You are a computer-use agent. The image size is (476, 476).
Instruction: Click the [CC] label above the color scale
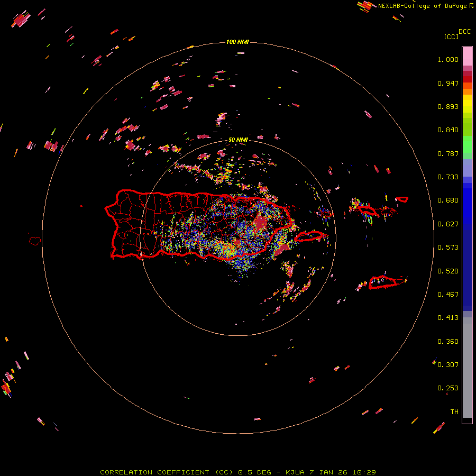click(x=451, y=36)
